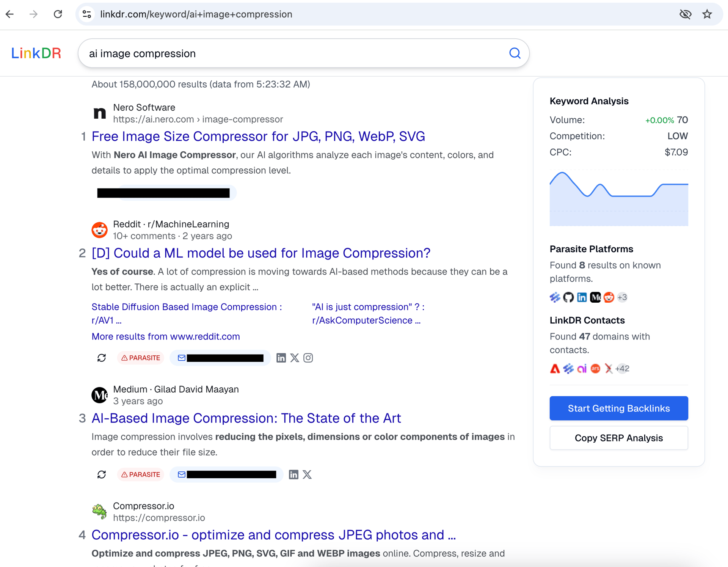728x567 pixels.
Task: Click the crossed-out eye tracking icon
Action: [x=686, y=14]
